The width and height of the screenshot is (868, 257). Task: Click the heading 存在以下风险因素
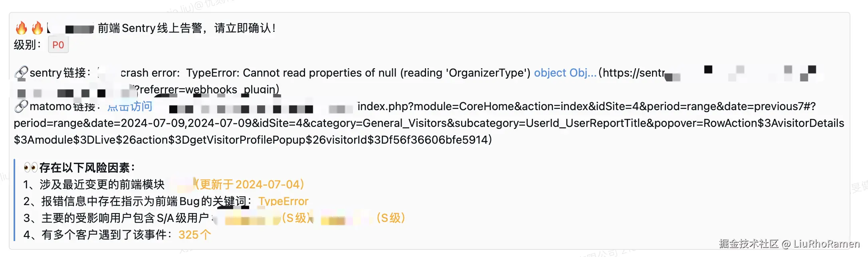tap(87, 168)
